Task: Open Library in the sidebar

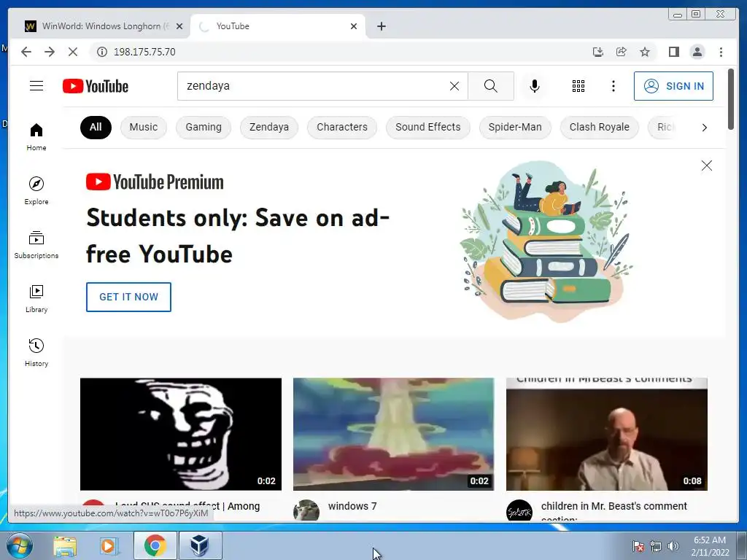Action: [x=36, y=298]
